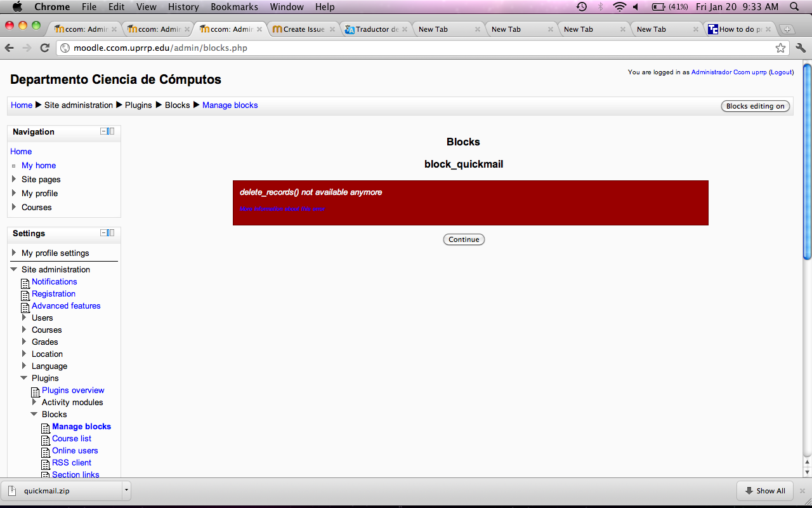
Task: Expand My profile settings
Action: (15, 253)
